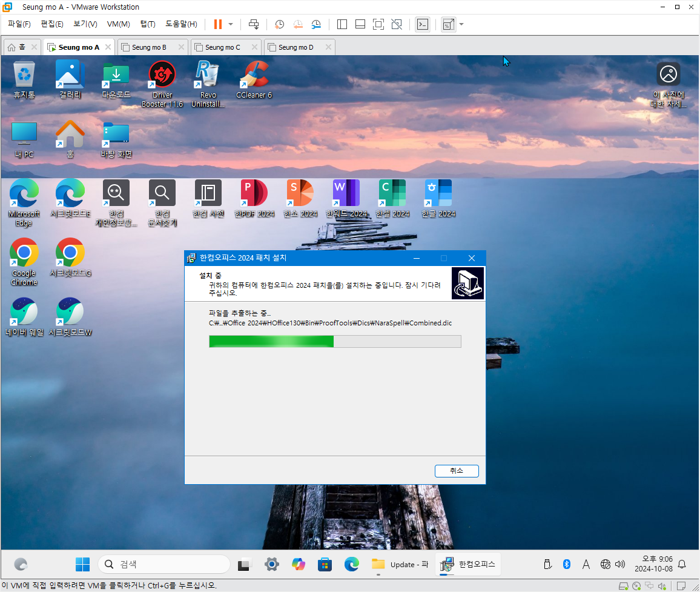Viewport: 700px width, 592px height.
Task: Open the 도움말(H) menu
Action: 181,24
